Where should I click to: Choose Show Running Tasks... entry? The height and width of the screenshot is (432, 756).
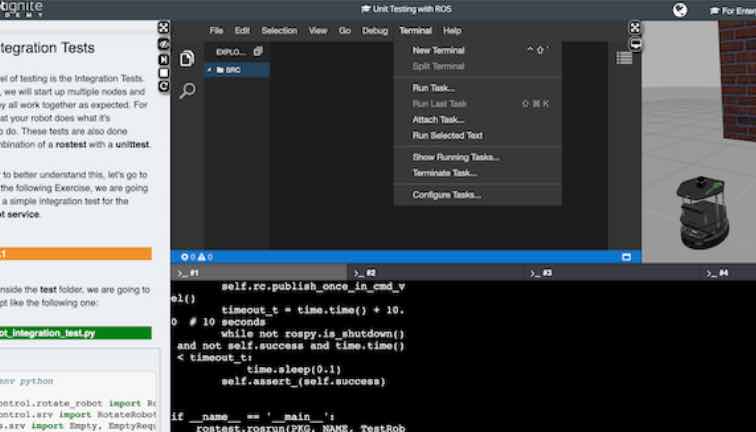point(478,157)
